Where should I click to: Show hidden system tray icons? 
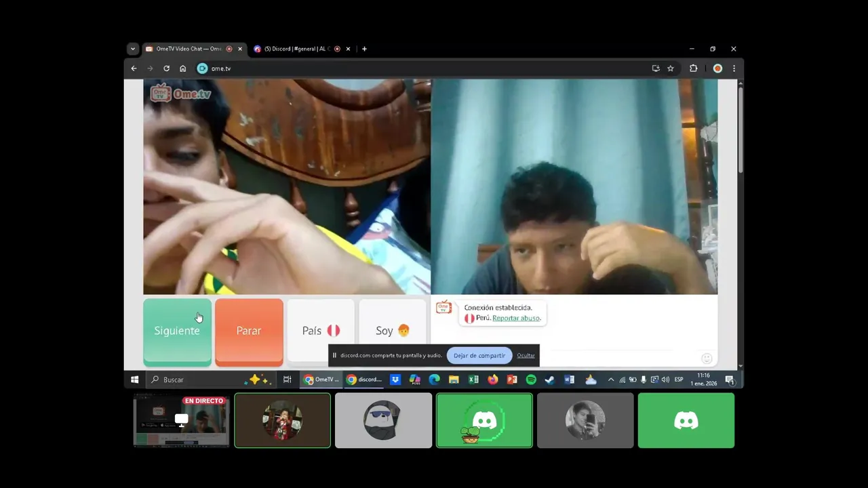pyautogui.click(x=610, y=380)
